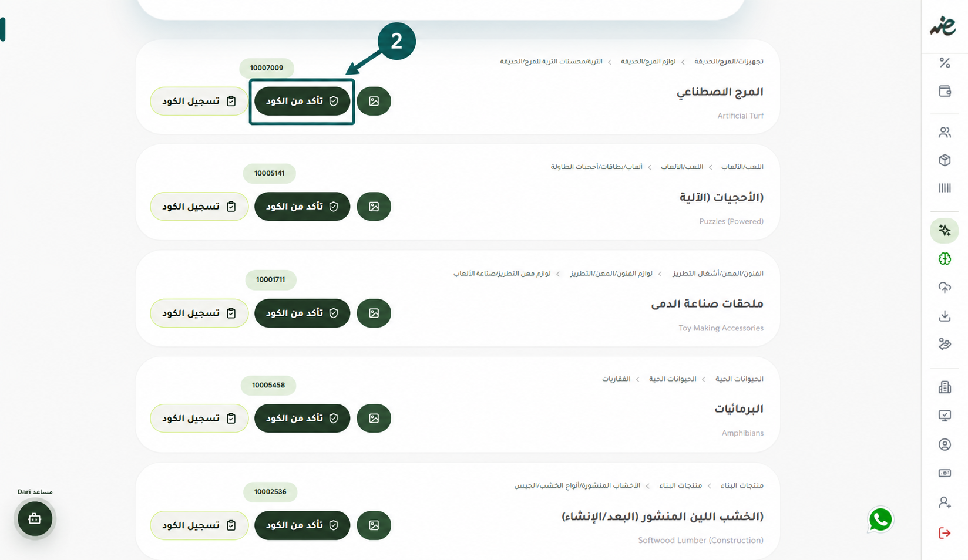This screenshot has height=560, width=968.
Task: Select the AI sparkles sidebar icon
Action: tap(945, 231)
